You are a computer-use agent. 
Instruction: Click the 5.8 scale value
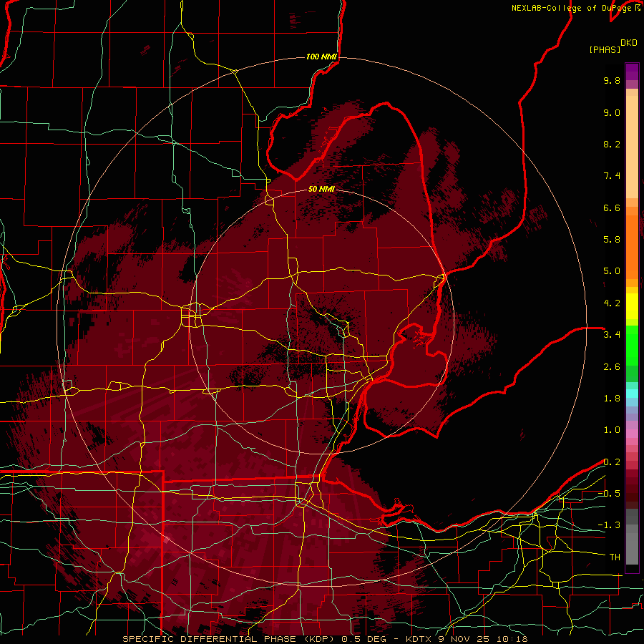(x=612, y=240)
